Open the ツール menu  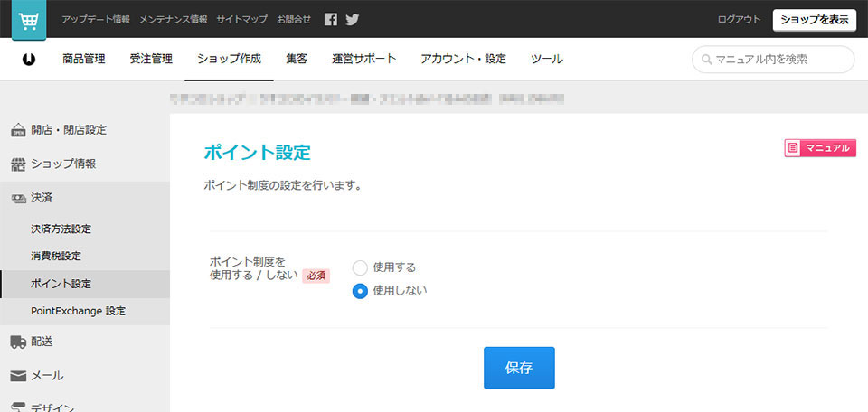546,59
